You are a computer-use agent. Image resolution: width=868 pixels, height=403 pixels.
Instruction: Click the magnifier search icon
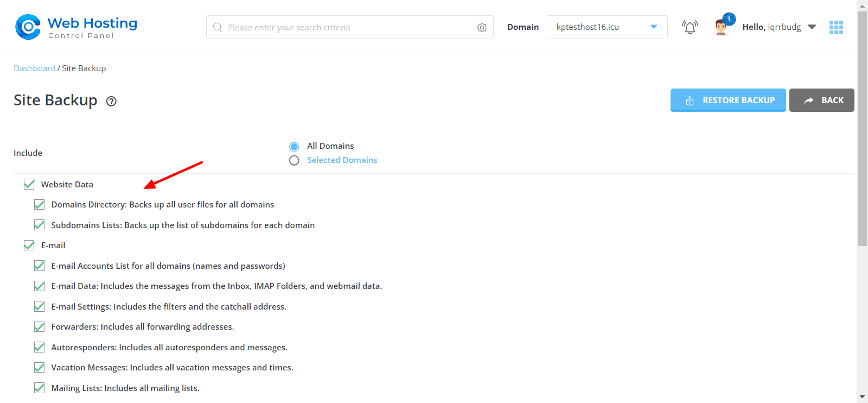[x=218, y=28]
